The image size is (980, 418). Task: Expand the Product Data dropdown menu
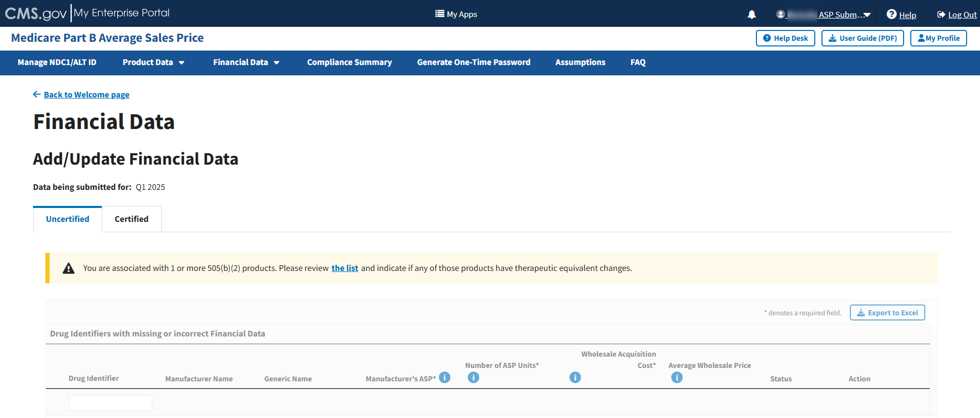(153, 62)
